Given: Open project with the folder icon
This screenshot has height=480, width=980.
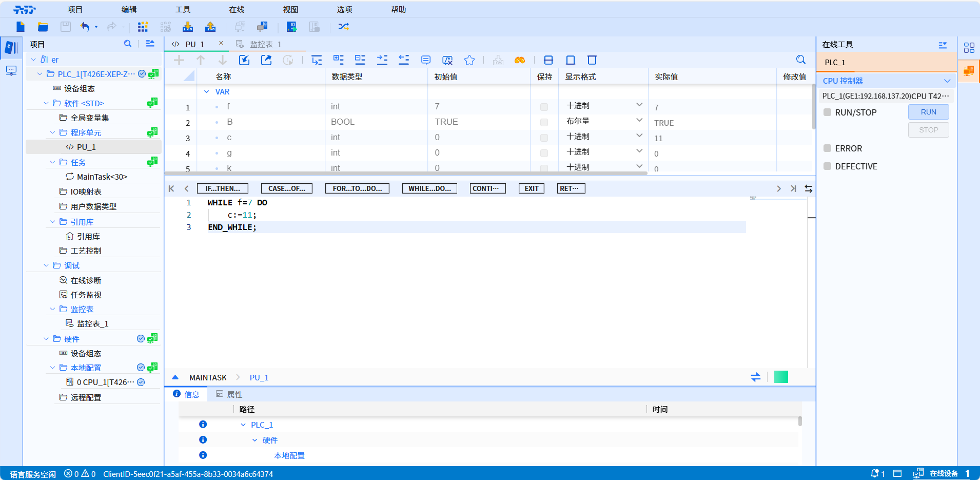Looking at the screenshot, I should (43, 27).
